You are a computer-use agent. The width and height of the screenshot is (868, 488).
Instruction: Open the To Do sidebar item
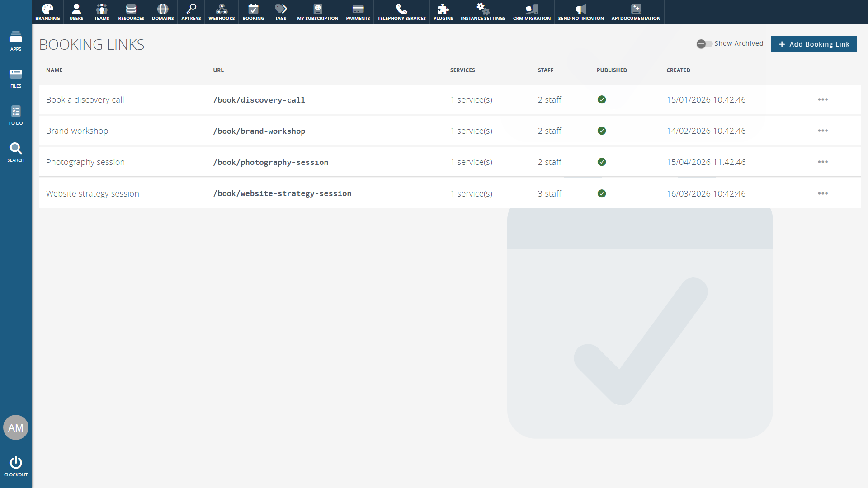[16, 115]
